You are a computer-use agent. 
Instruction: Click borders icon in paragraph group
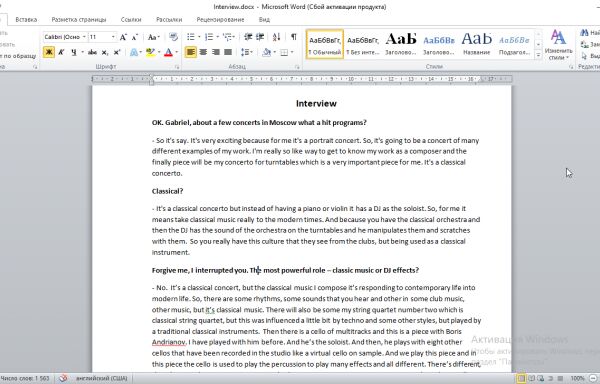(284, 52)
